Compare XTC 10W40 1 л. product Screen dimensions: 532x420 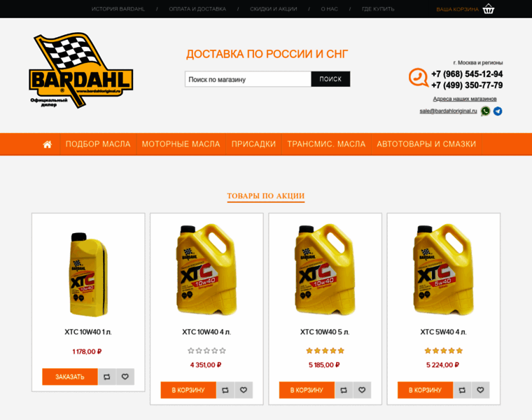(107, 377)
